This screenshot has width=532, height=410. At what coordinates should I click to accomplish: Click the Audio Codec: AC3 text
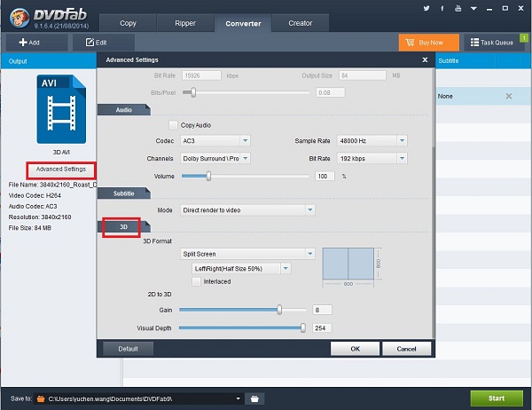click(33, 206)
